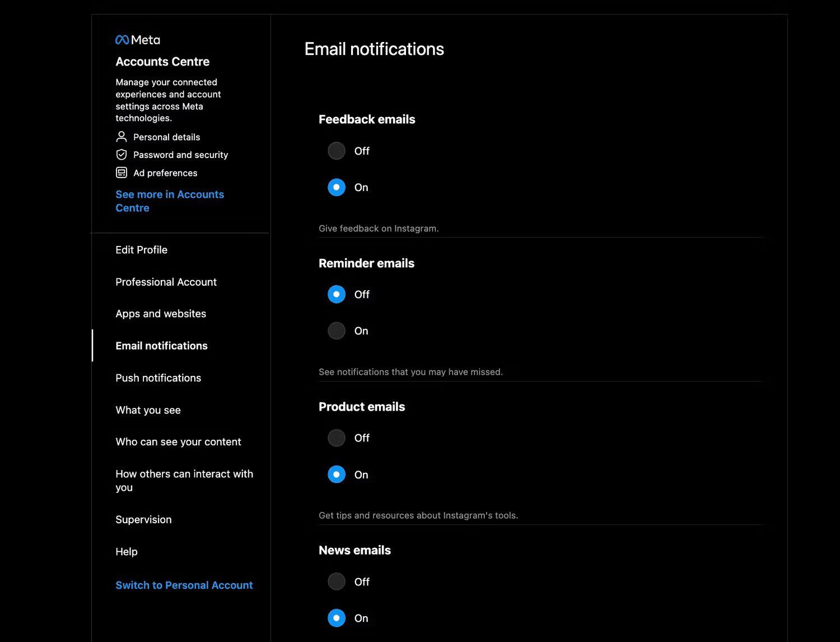Viewport: 840px width, 642px height.
Task: Open Edit Profile settings
Action: (x=141, y=250)
